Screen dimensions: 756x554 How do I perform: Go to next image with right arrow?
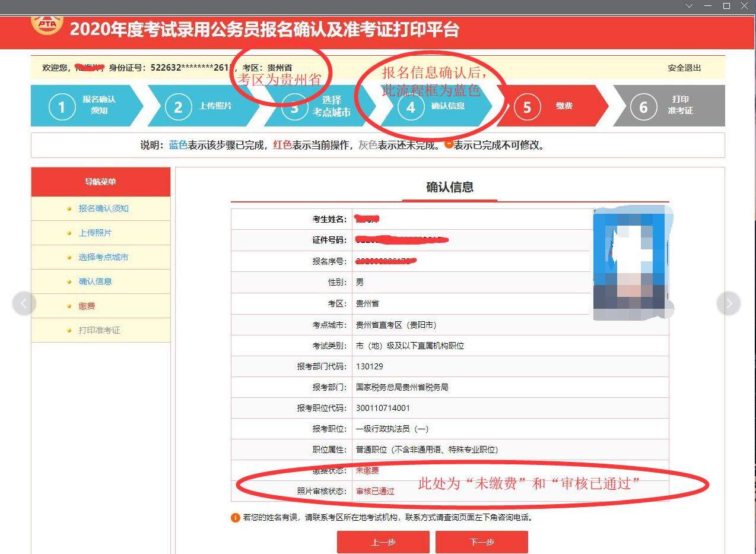tap(729, 303)
